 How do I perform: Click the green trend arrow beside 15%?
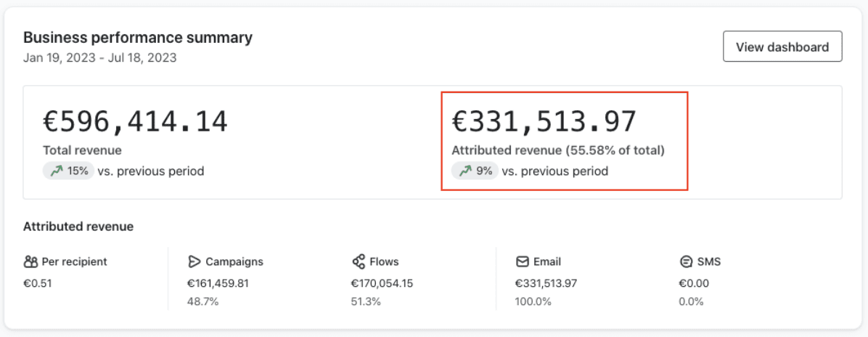57,171
